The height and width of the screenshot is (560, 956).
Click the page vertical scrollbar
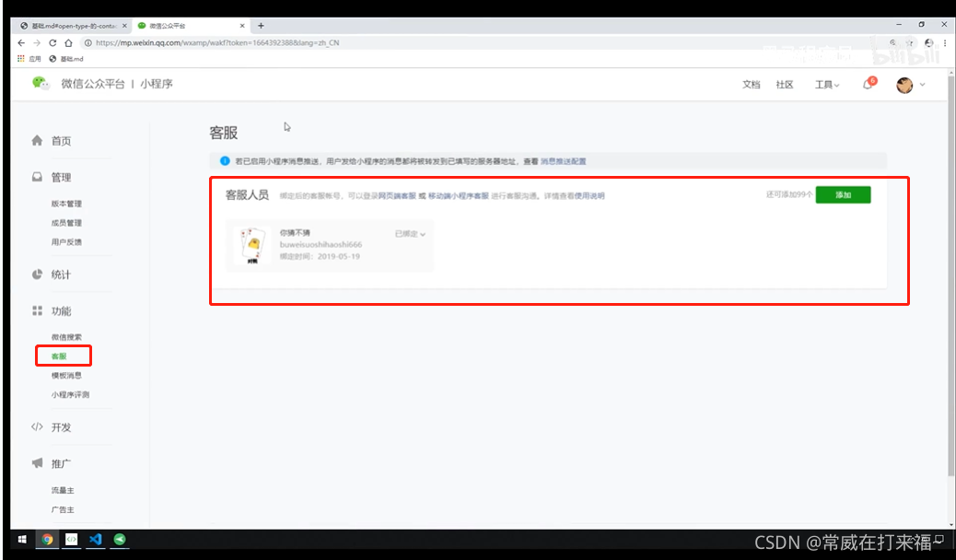951,274
